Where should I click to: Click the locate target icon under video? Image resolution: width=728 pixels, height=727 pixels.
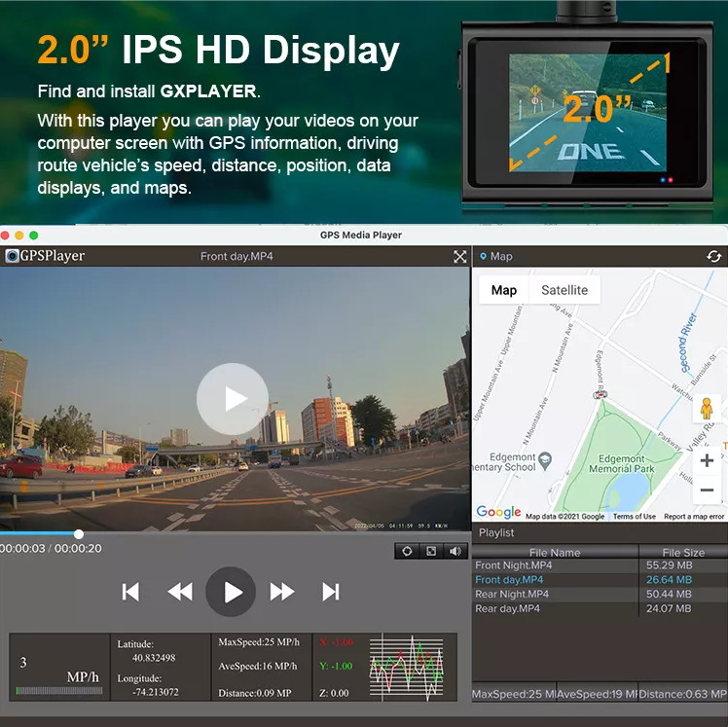407,551
